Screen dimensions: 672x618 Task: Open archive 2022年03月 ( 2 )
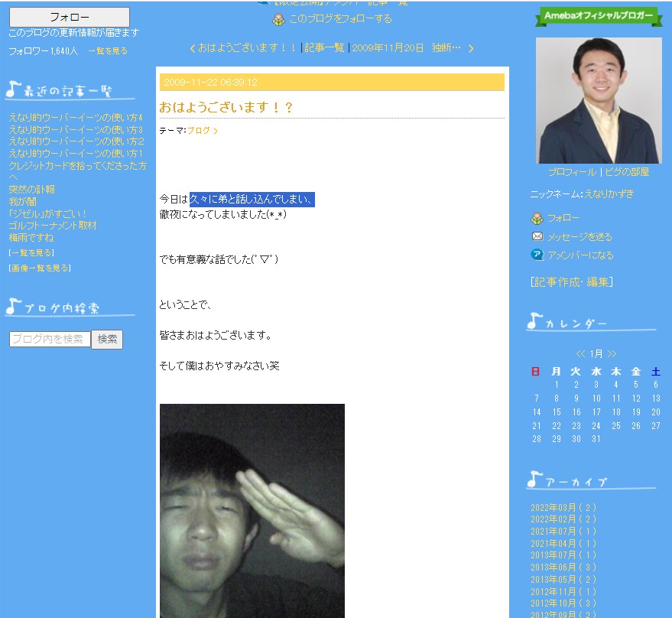pos(563,508)
